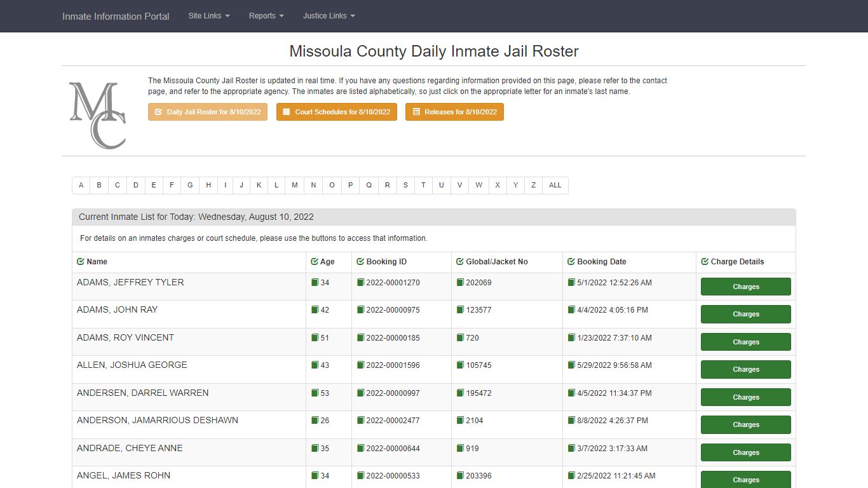This screenshot has width=868, height=488.
Task: Click the book icon beside jacket number 720
Action: click(x=460, y=337)
